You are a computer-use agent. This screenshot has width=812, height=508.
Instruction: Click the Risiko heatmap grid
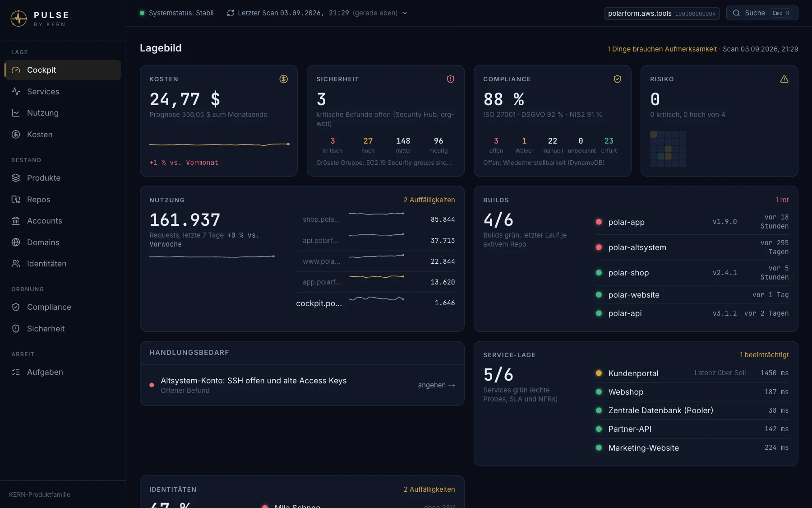(668, 149)
